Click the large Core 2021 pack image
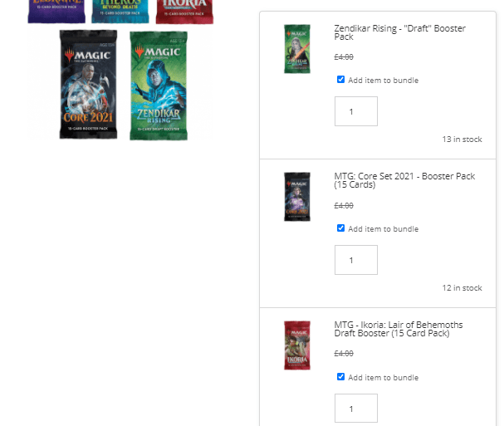Viewport: 504px width, 431px height. (88, 85)
